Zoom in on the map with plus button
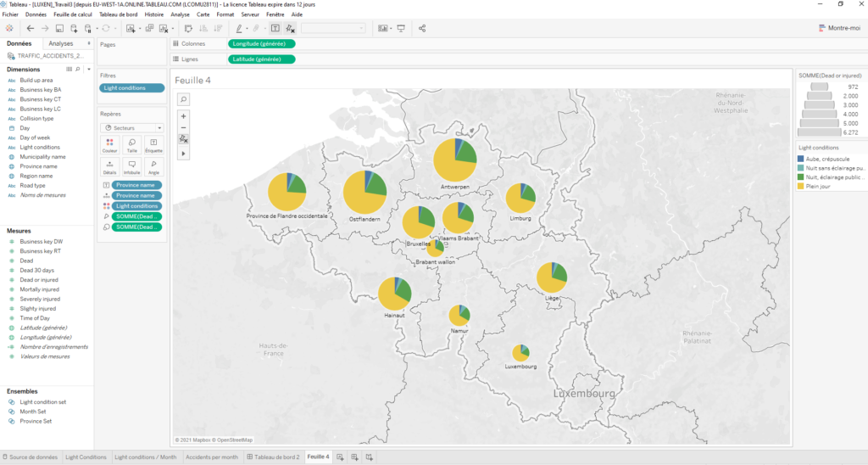Image resolution: width=868 pixels, height=465 pixels. (183, 116)
